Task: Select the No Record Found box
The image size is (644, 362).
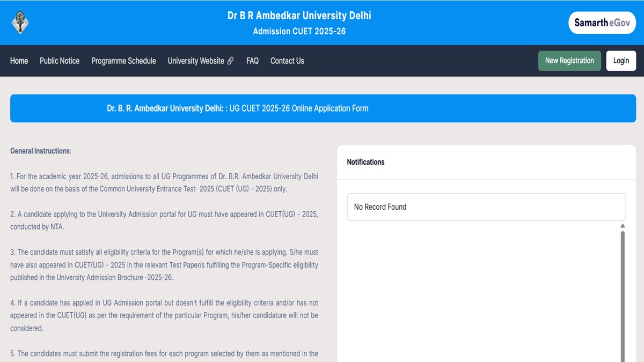Action: (x=486, y=207)
